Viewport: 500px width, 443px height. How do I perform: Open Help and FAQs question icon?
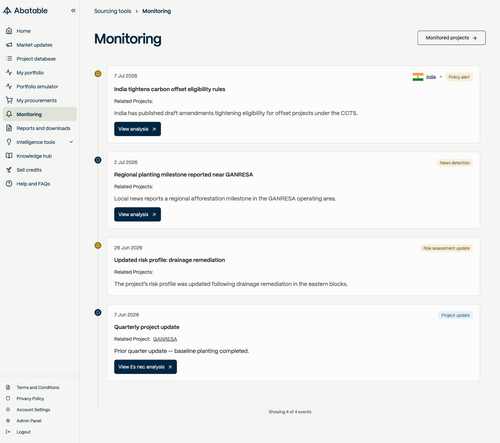9,184
